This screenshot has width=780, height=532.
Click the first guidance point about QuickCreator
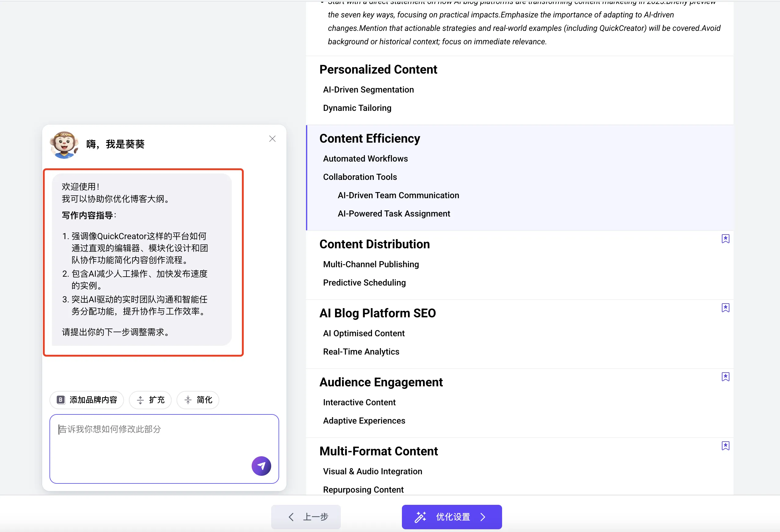pyautogui.click(x=140, y=248)
